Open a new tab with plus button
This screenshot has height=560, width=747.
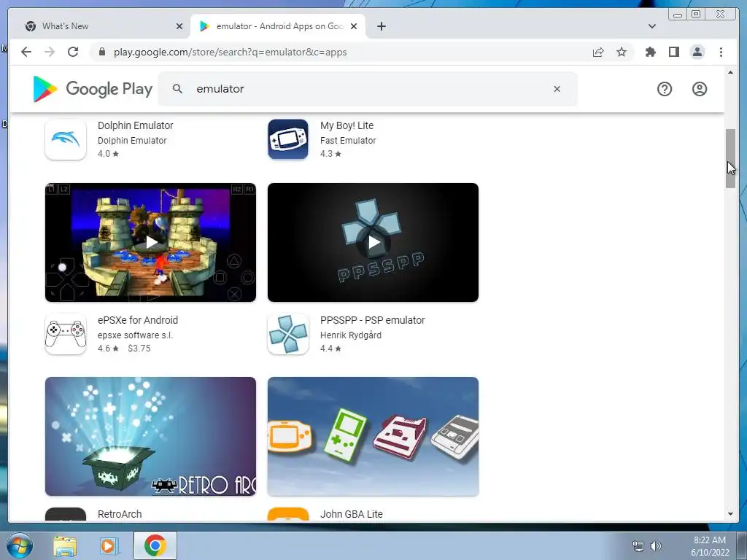coord(381,26)
